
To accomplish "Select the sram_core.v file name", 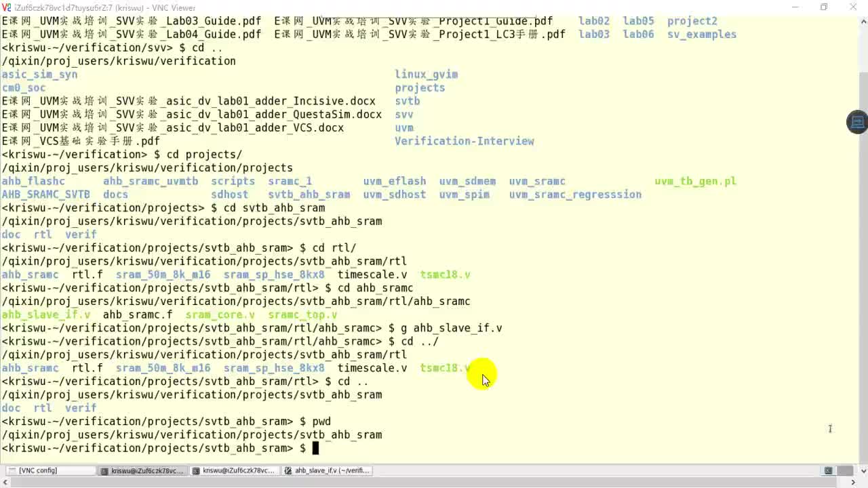I will click(220, 315).
